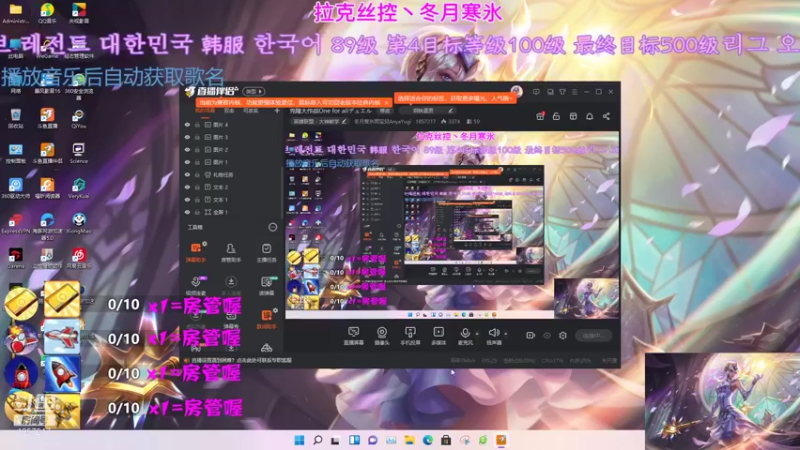Select the 图片 4 layer row
Viewport: 800px width, 450px height.
pos(231,124)
